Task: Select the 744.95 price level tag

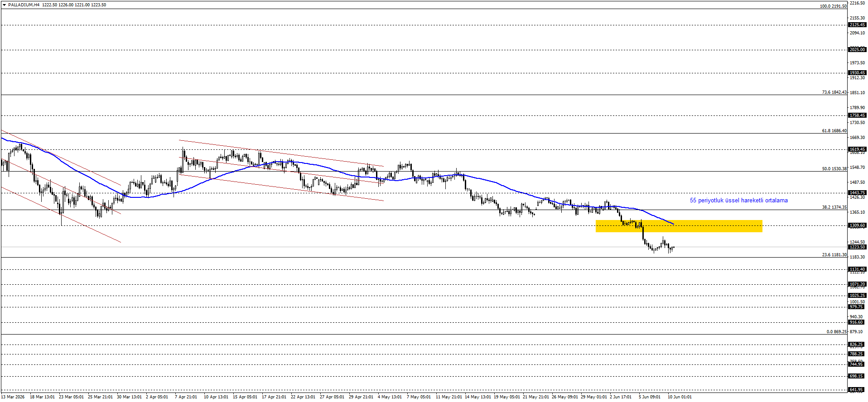Action: [x=857, y=364]
